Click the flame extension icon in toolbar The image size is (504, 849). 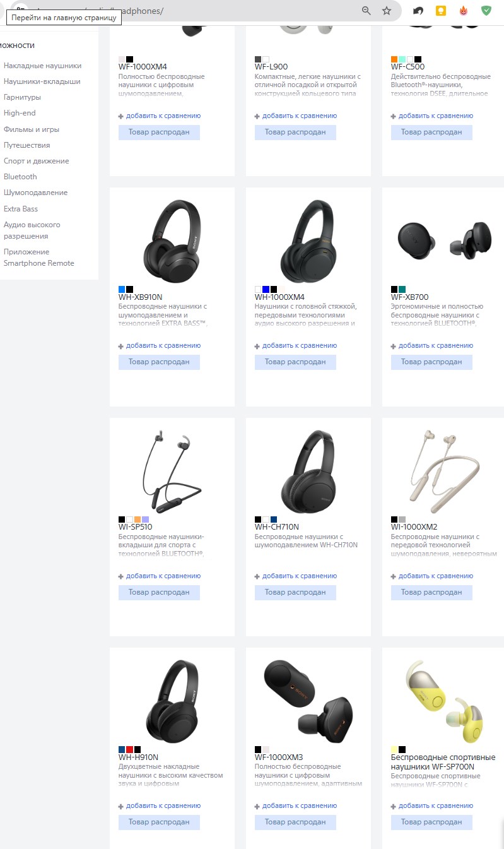click(463, 11)
